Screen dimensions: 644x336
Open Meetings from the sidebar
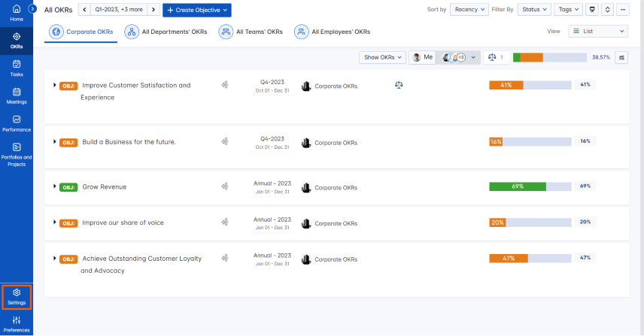[17, 96]
